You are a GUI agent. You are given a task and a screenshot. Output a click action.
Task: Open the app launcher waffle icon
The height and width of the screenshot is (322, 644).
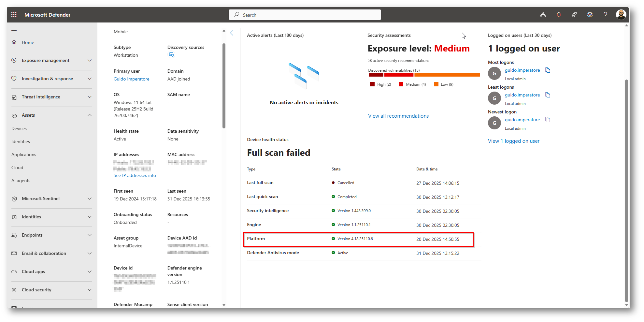pyautogui.click(x=14, y=15)
